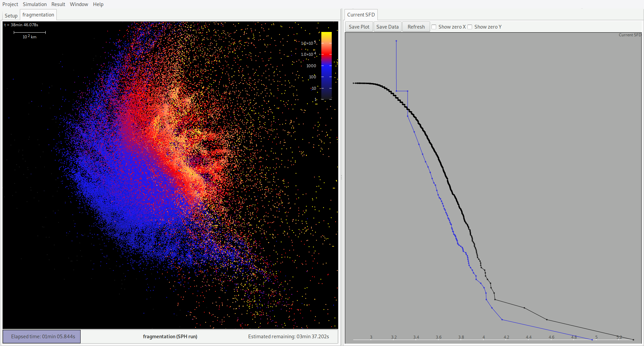Switch to the Setup tab
The height and width of the screenshot is (346, 644).
(11, 15)
